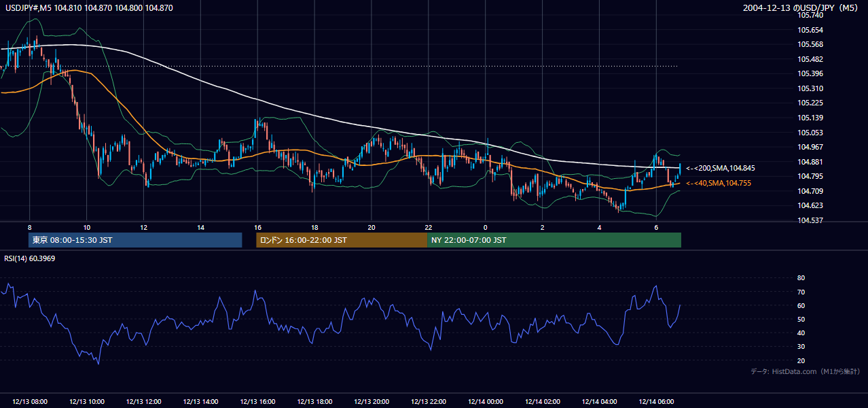The height and width of the screenshot is (408, 868).
Task: Click the 105.482 price axis label
Action: 810,59
